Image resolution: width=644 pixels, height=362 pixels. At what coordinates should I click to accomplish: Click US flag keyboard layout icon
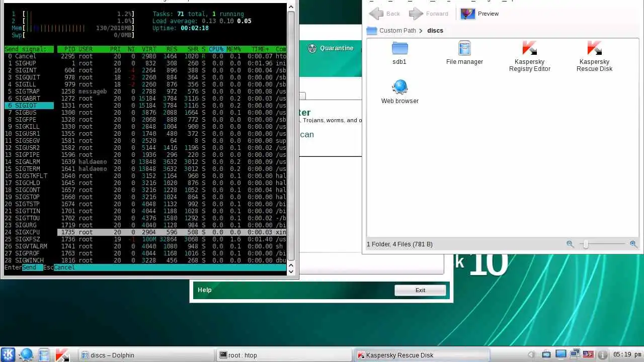coord(588,354)
